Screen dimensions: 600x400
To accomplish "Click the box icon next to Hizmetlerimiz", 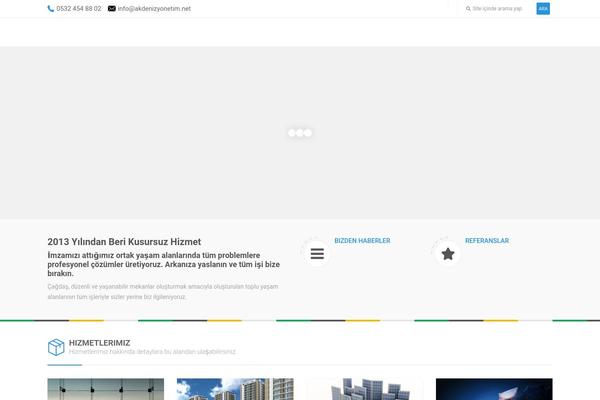I will click(x=56, y=347).
